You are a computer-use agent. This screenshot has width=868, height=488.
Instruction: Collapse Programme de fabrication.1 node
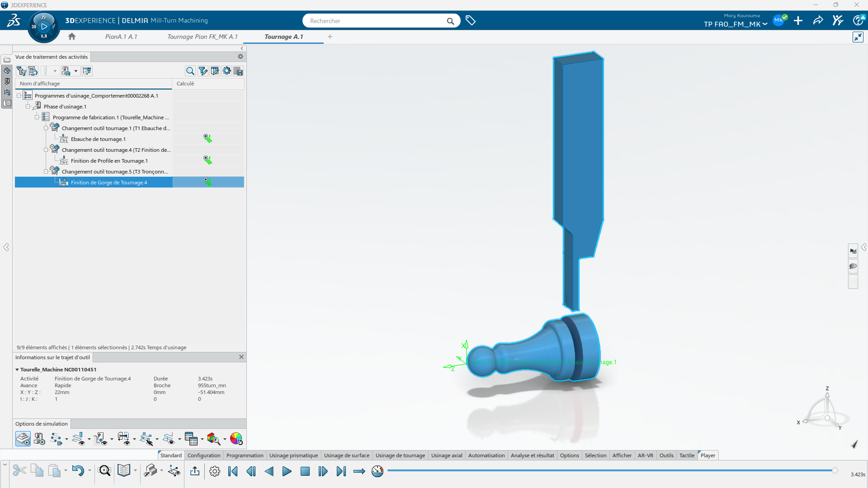pos(37,117)
